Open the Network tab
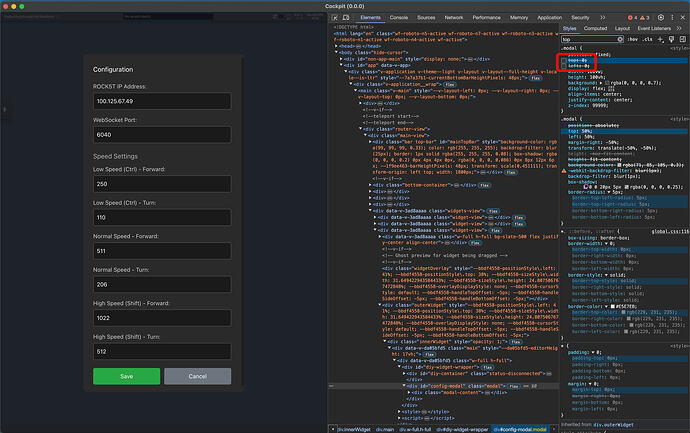 (454, 18)
